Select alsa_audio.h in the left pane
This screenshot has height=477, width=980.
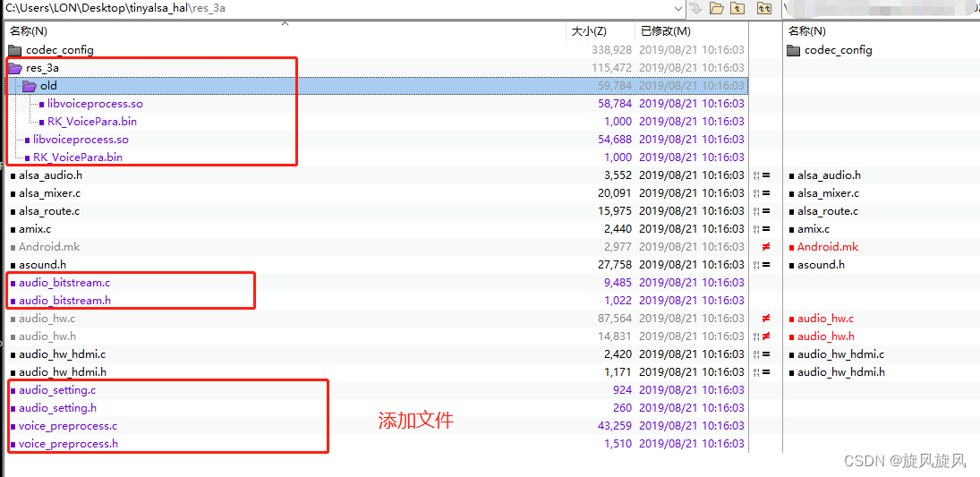[51, 175]
